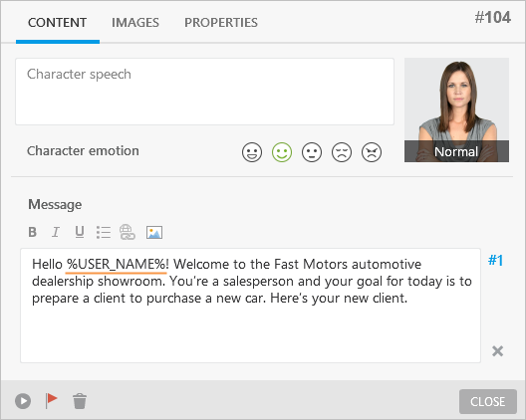
Task: Open the CONTENT tab
Action: 58,23
